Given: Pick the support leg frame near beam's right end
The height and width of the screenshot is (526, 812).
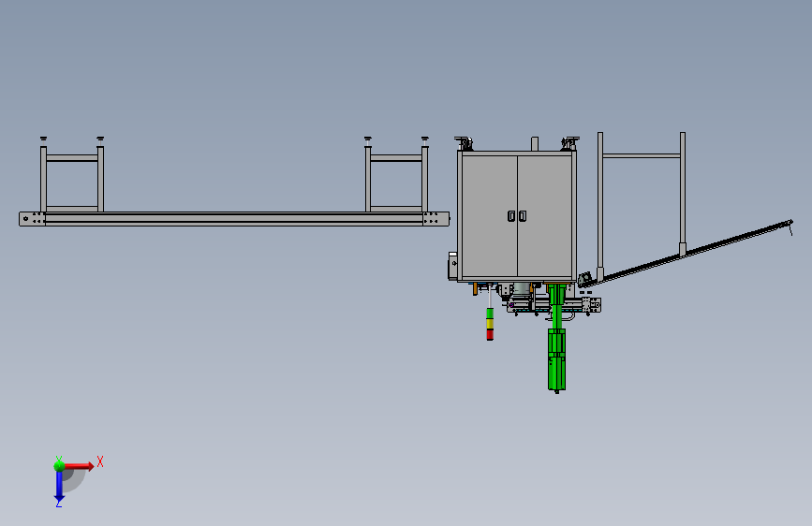Looking at the screenshot, I should click(396, 176).
